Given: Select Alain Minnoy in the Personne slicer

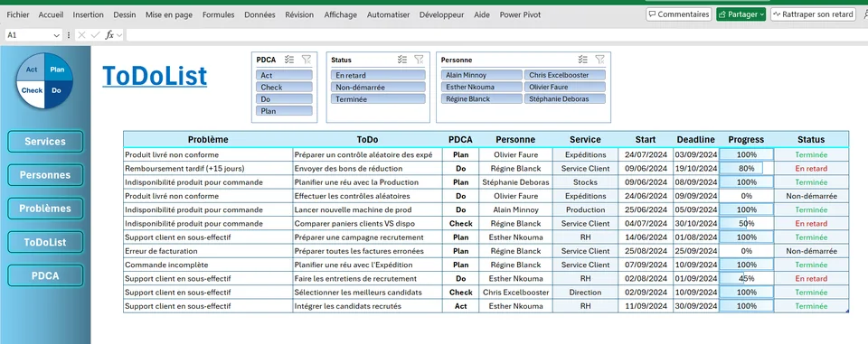Looking at the screenshot, I should click(482, 75).
